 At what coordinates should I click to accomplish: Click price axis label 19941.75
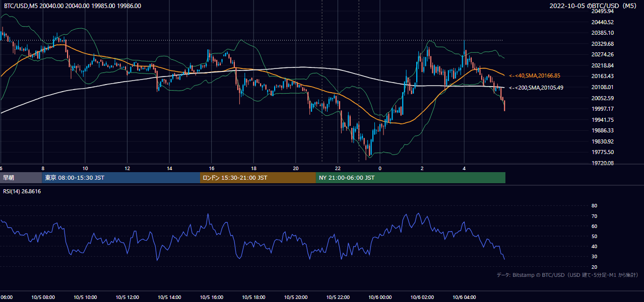pos(603,120)
